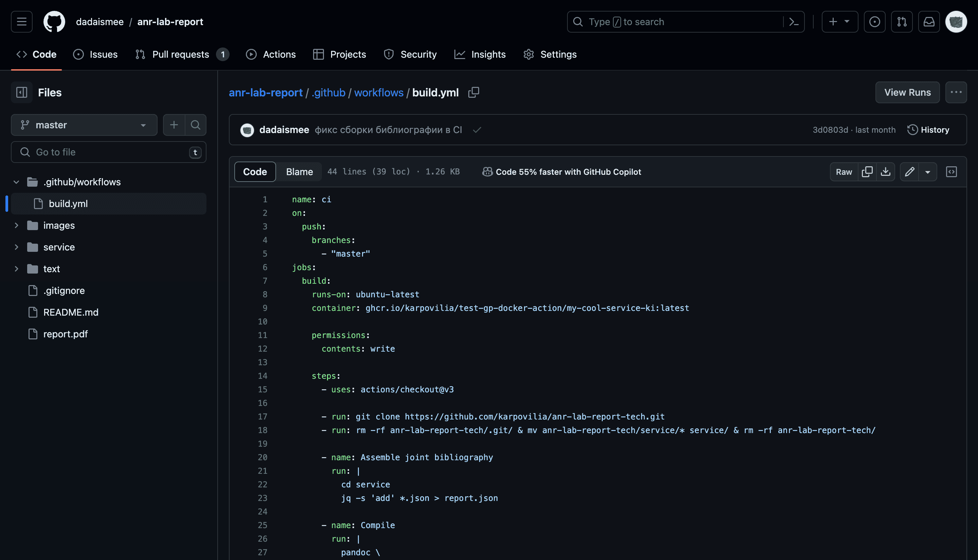Open the workflows breadcrumb link
The width and height of the screenshot is (978, 560).
(379, 92)
